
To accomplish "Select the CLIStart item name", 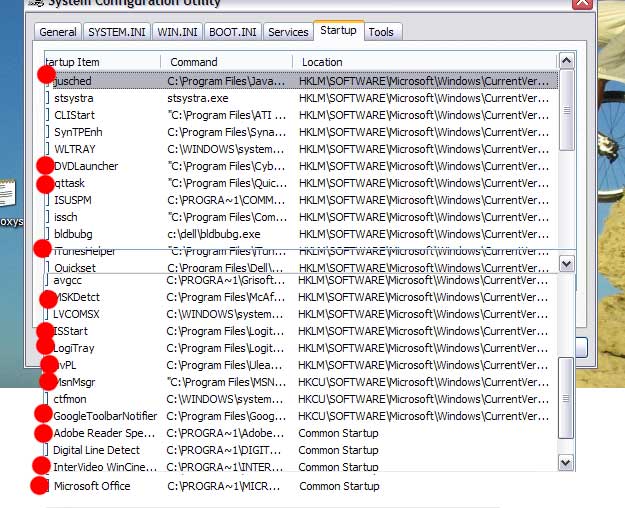I will (x=75, y=115).
